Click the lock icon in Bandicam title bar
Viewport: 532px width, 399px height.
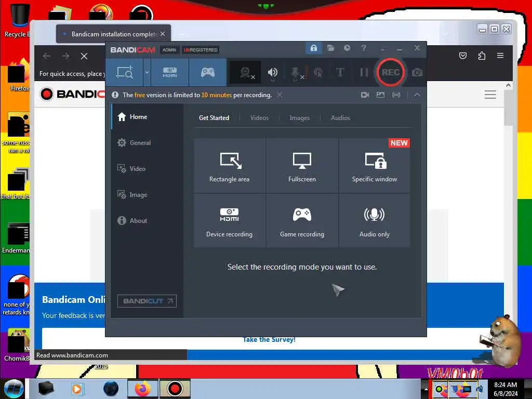[314, 48]
